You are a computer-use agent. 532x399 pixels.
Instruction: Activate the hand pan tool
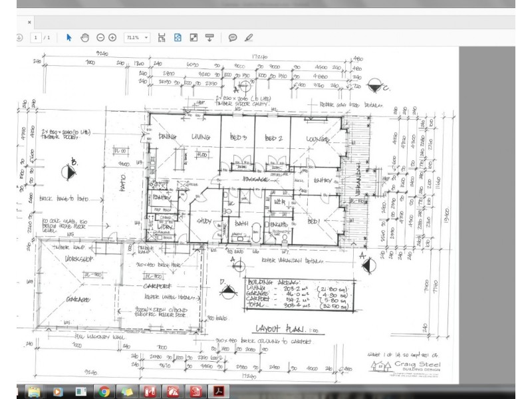pos(85,38)
